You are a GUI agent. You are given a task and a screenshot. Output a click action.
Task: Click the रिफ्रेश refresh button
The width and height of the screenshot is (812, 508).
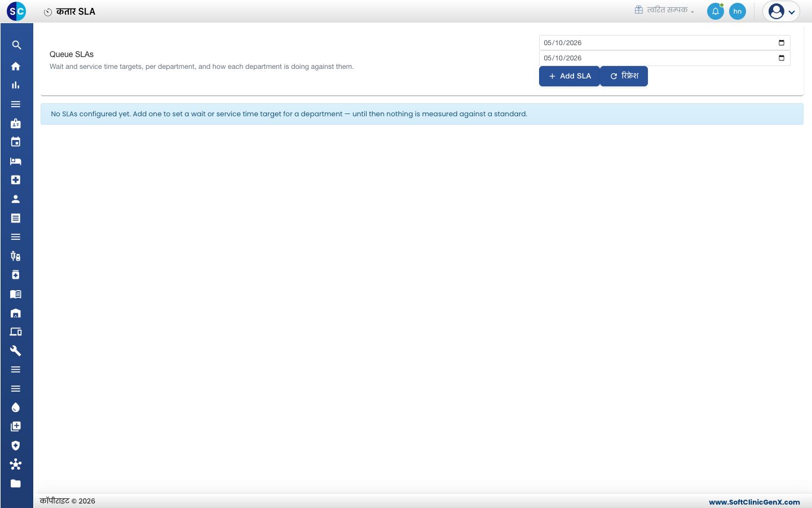pyautogui.click(x=624, y=76)
